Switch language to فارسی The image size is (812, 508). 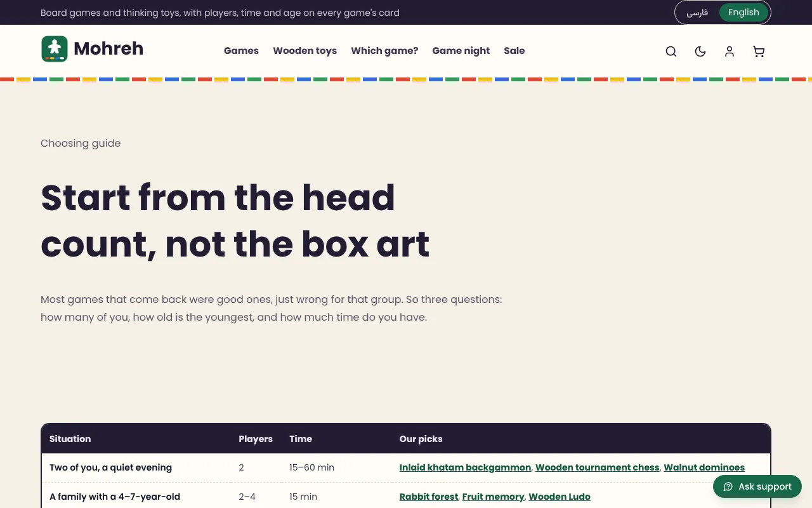(697, 13)
